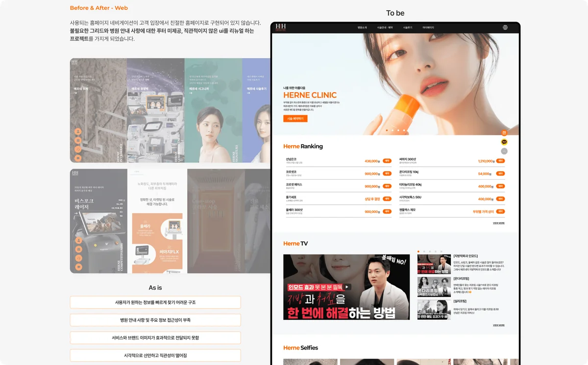588x365 pixels.
Task: Open the 시술안내 · 예약 menu item
Action: [x=385, y=27]
